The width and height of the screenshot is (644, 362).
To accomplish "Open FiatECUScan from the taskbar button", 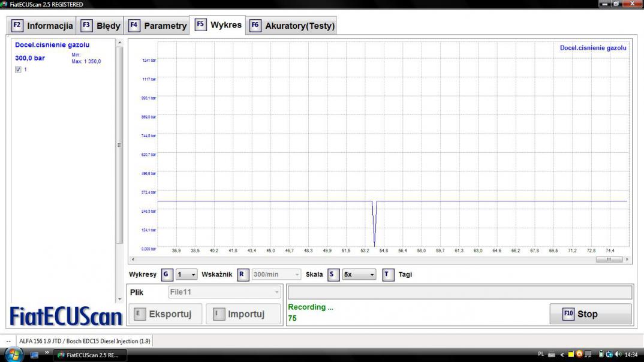I will coord(89,355).
